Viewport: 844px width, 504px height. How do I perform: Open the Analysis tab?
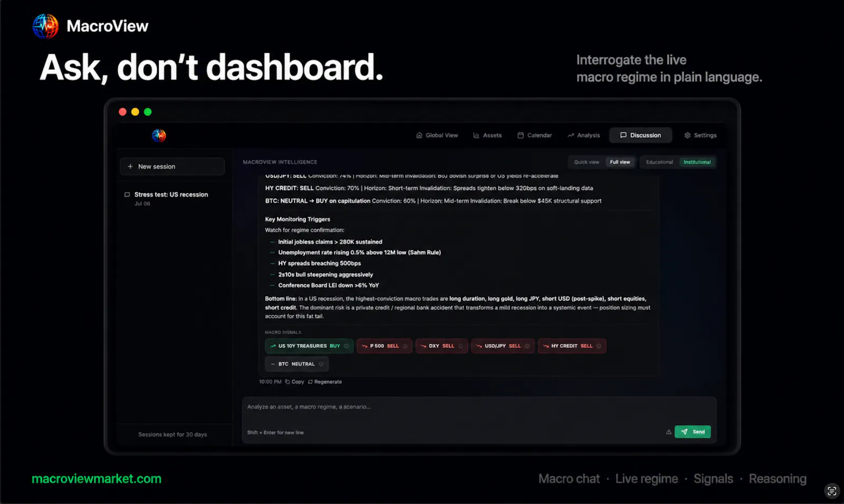point(583,135)
